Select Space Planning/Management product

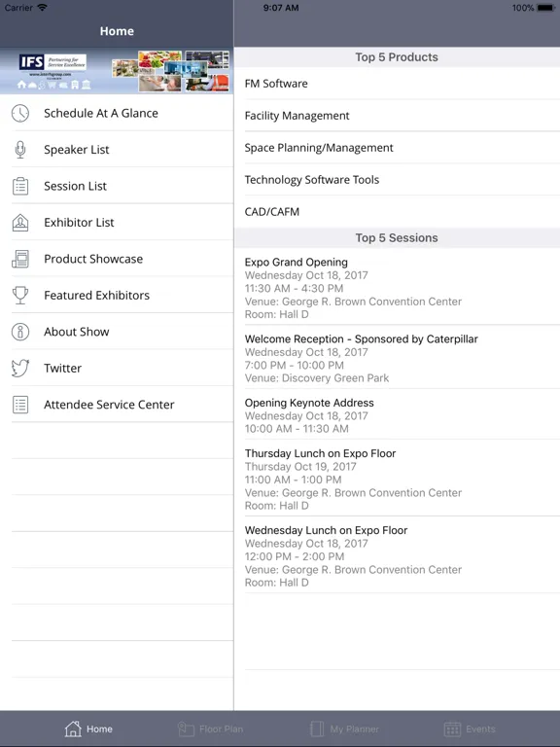point(397,148)
